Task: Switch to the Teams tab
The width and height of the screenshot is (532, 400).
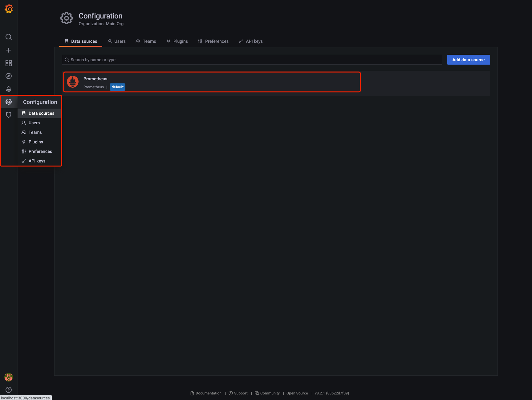Action: [146, 41]
